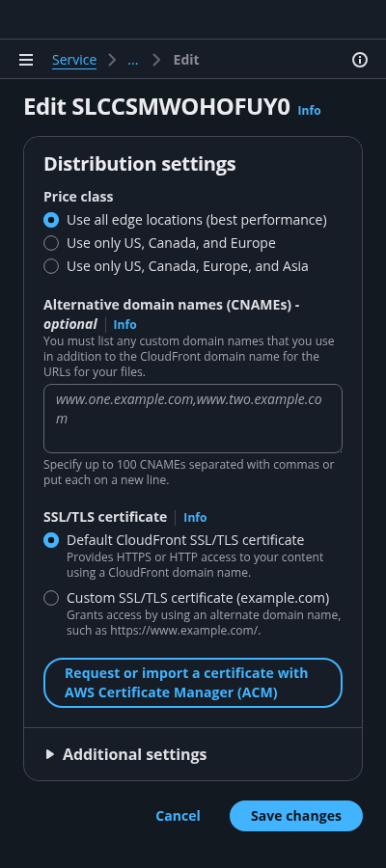Toggle the Additional settings section header
The image size is (386, 868).
pyautogui.click(x=134, y=754)
